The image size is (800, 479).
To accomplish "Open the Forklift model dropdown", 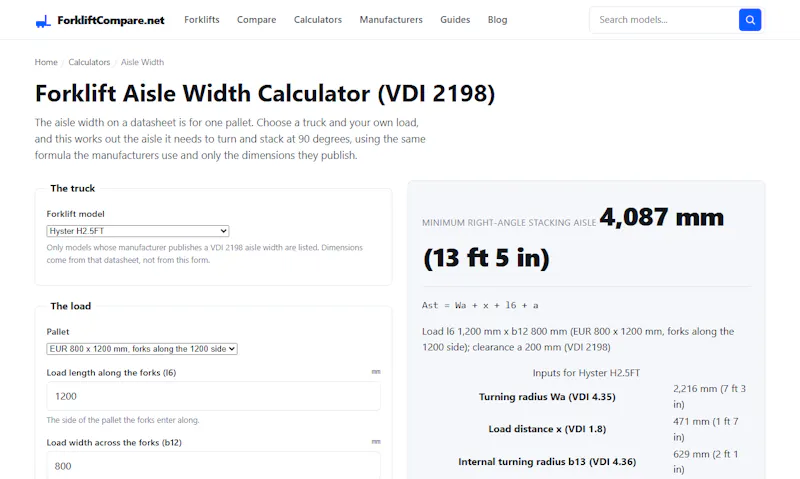I will [x=138, y=231].
